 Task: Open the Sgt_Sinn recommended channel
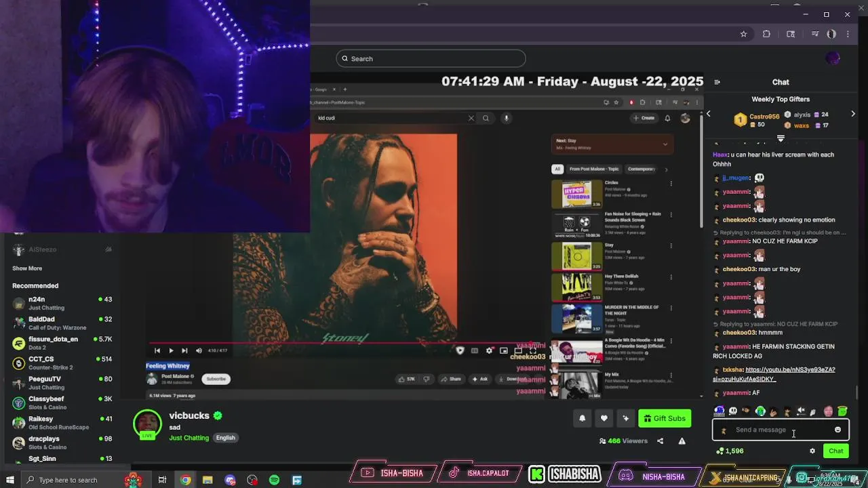[x=62, y=460]
